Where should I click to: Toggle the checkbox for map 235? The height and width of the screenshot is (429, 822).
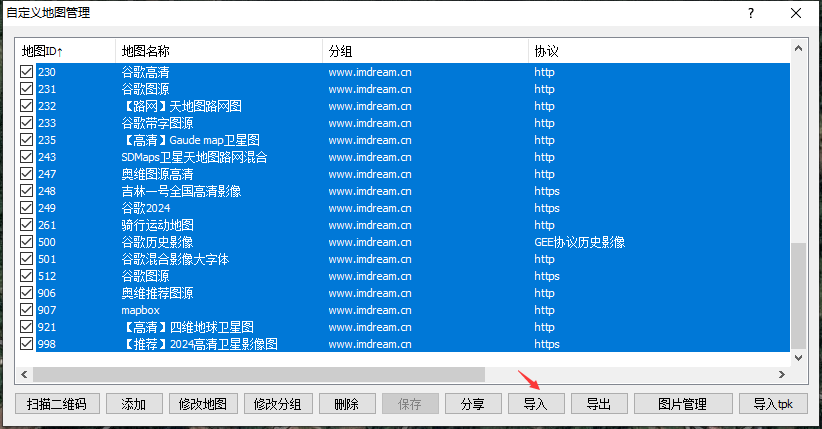26,140
